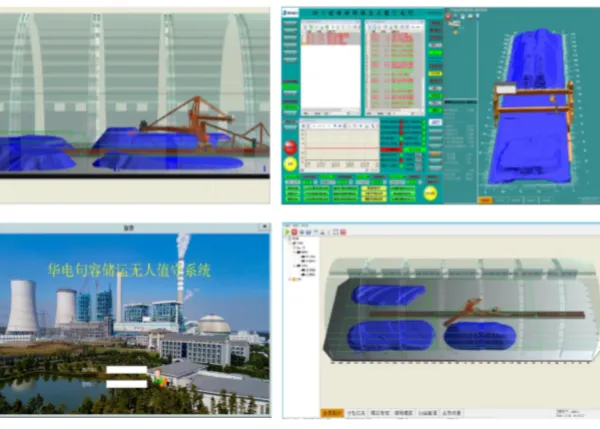Click red stop icon next to green play icon

(x=294, y=232)
